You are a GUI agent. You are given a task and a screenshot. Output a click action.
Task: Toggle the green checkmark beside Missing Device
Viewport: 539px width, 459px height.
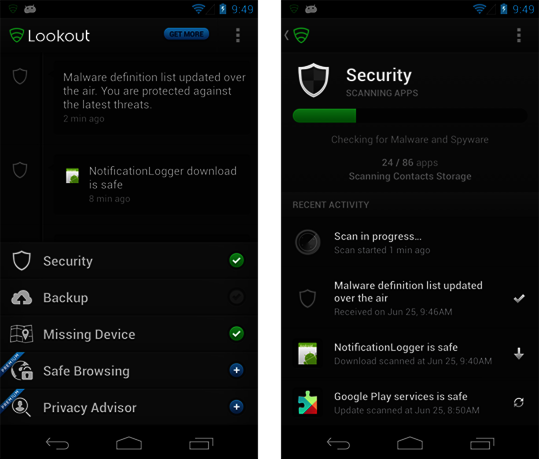pyautogui.click(x=236, y=334)
